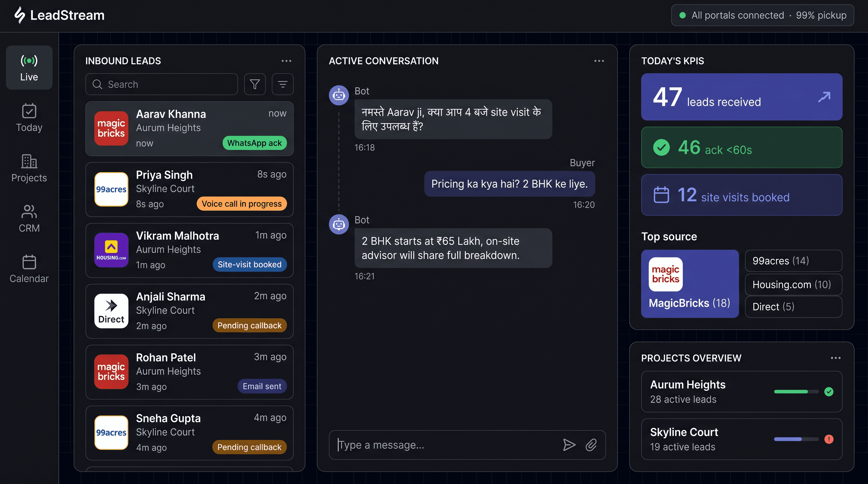Select Anjali Sharma Direct source icon
Image resolution: width=868 pixels, height=484 pixels.
111,311
